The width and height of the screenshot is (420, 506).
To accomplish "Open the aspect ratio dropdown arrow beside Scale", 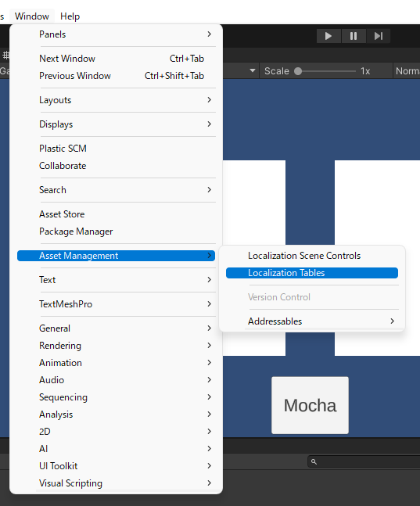I will click(x=253, y=70).
